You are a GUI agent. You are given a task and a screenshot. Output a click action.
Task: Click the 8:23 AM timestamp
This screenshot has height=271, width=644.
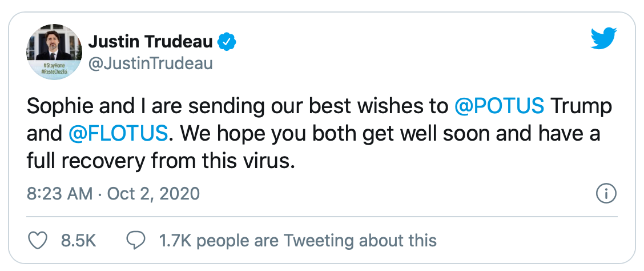[59, 194]
